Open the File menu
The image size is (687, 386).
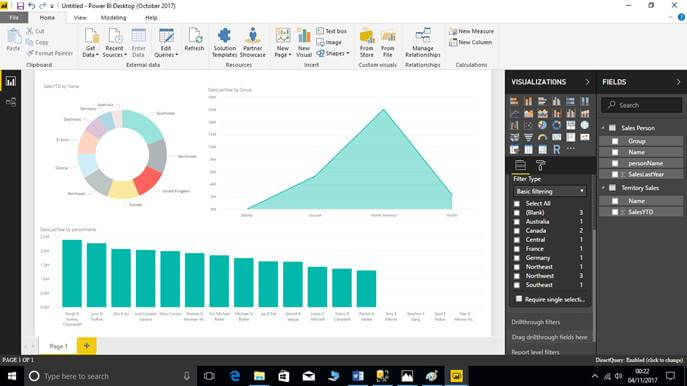[14, 18]
